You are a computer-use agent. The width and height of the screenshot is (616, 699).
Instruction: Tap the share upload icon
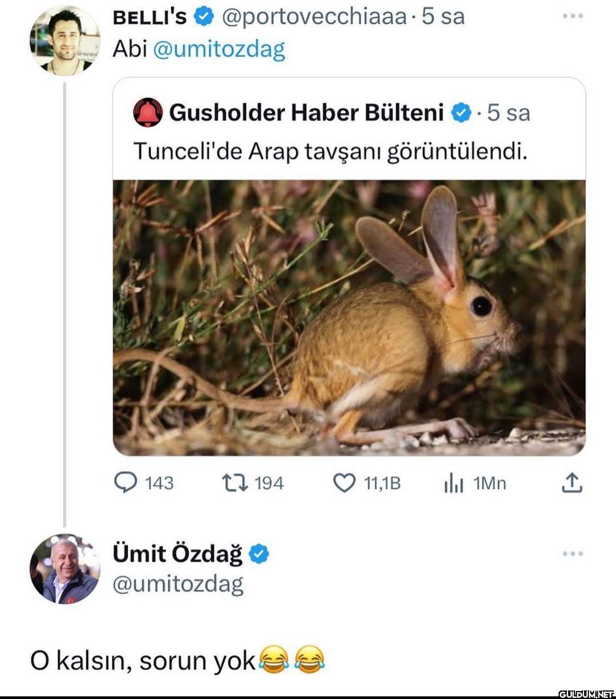[572, 483]
